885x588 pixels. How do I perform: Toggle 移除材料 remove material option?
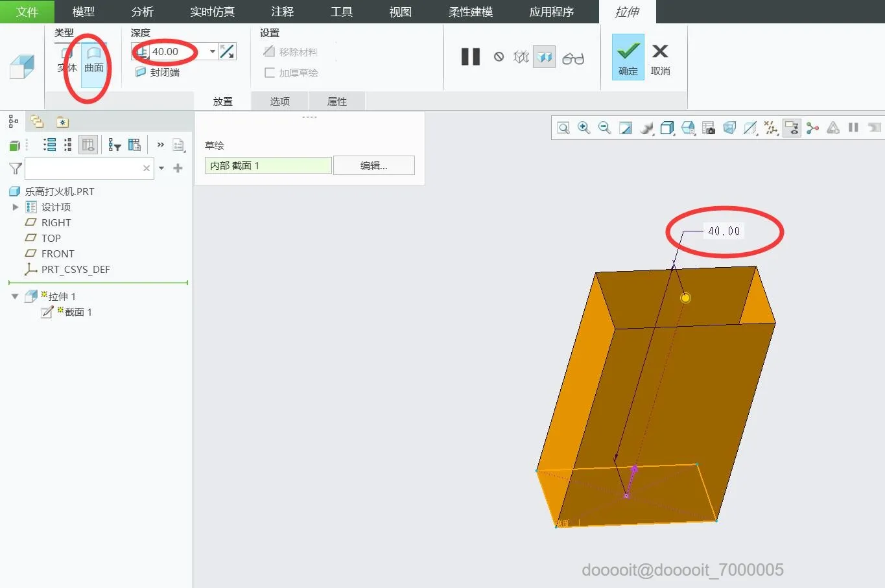tap(290, 52)
